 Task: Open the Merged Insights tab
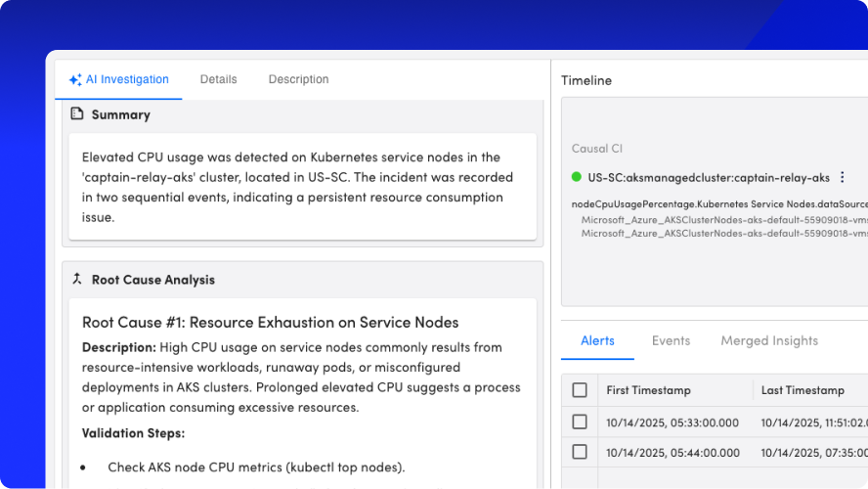point(769,340)
